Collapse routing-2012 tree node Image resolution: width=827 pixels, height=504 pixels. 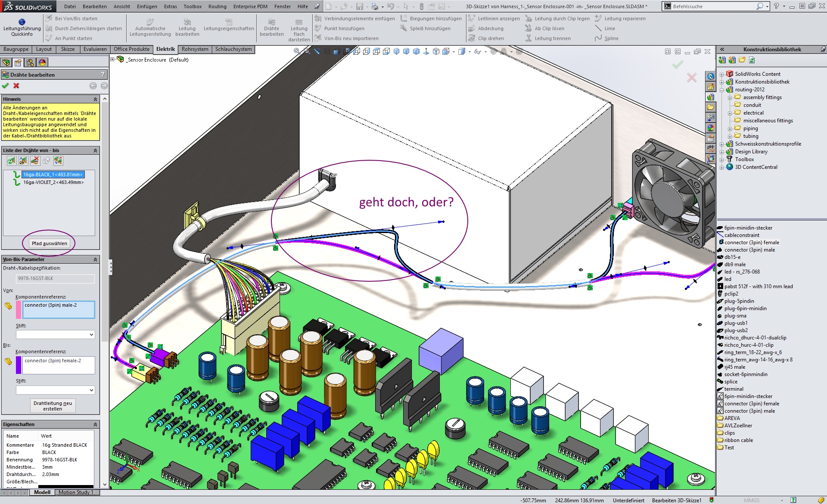(722, 90)
